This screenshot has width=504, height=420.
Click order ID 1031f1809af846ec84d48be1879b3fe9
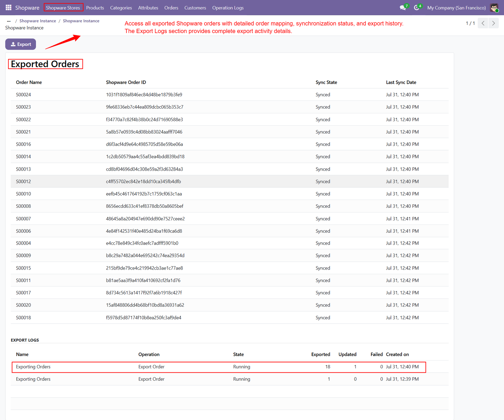(x=144, y=94)
